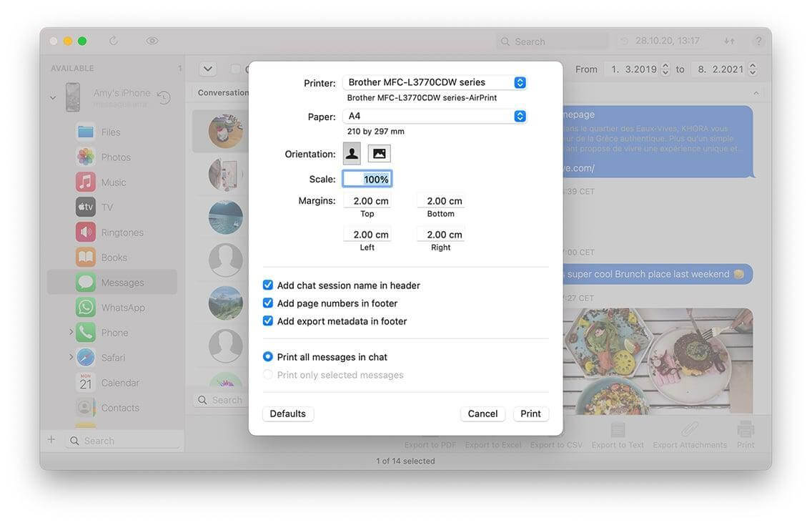
Task: Click the Defaults button
Action: tap(287, 414)
